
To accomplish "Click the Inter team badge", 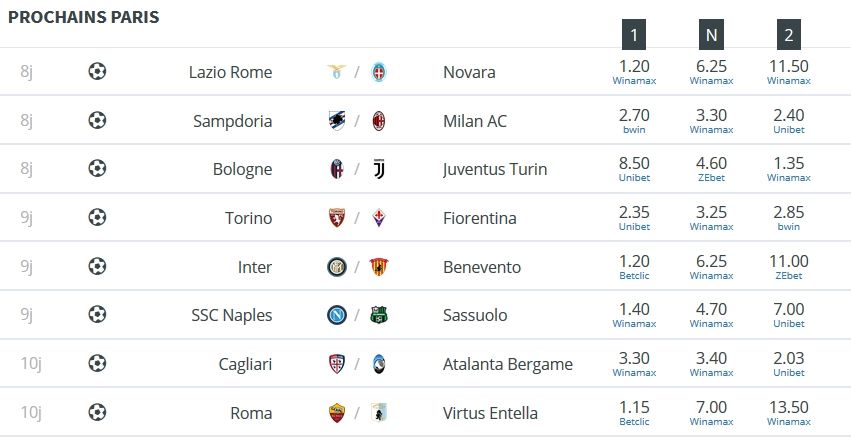I will [336, 266].
